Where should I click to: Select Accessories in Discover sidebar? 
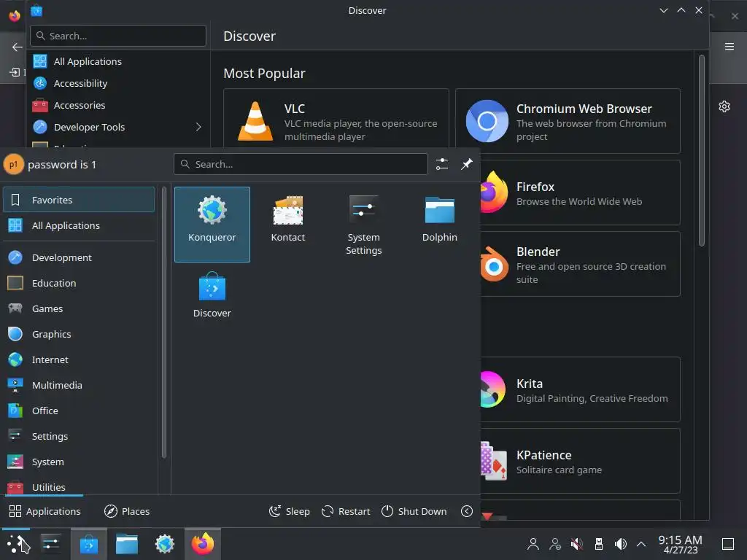click(118, 105)
